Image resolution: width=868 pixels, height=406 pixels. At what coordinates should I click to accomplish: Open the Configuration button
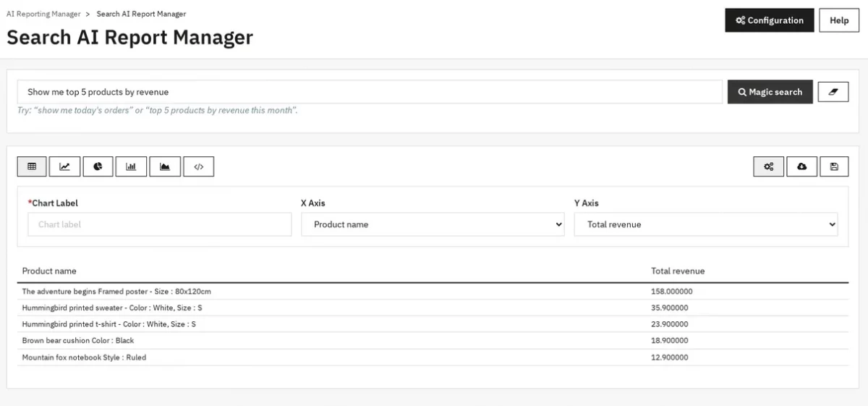pyautogui.click(x=770, y=20)
